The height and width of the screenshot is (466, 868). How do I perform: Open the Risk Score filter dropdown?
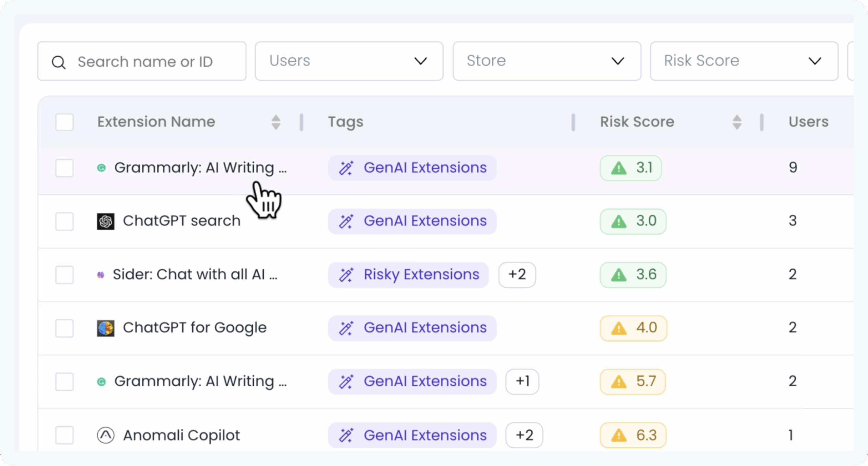(x=744, y=61)
